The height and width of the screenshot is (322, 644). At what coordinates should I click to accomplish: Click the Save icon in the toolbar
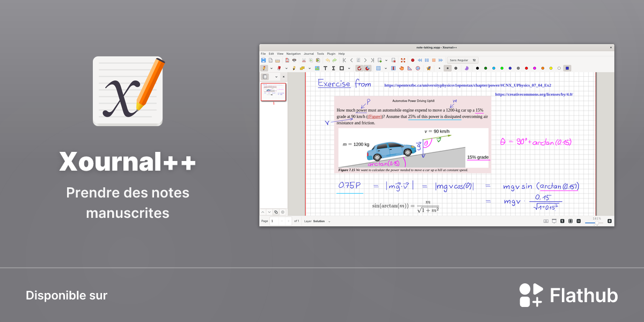click(x=264, y=60)
